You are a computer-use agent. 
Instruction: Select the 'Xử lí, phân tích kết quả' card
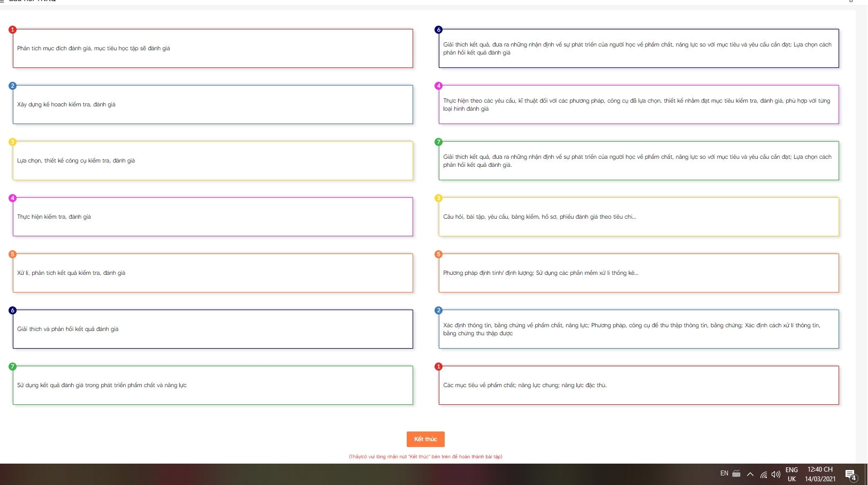coord(213,273)
